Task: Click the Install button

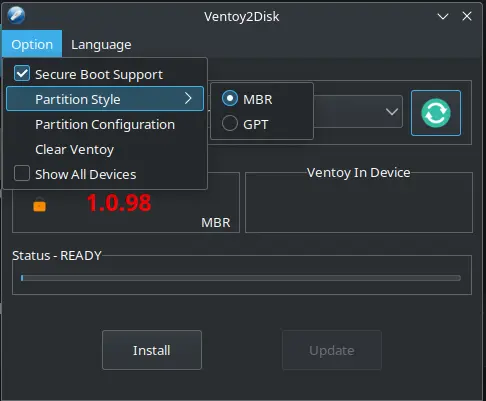Action: 152,350
